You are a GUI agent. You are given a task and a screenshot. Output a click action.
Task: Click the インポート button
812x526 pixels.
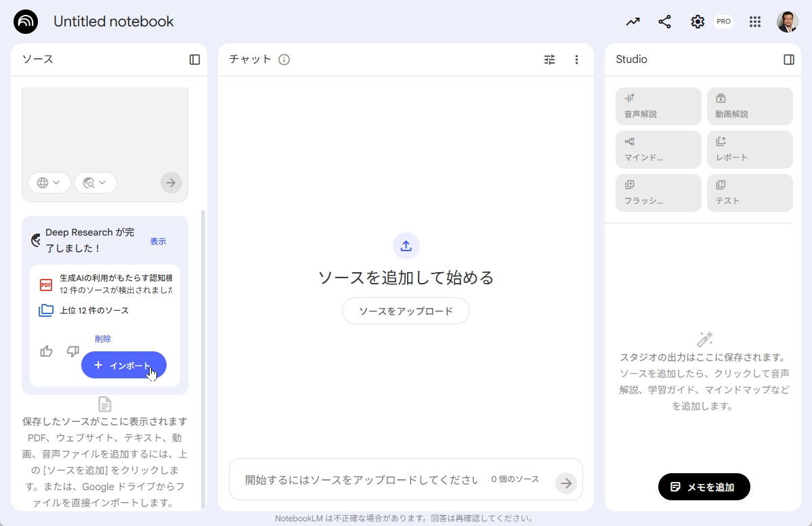pyautogui.click(x=124, y=365)
